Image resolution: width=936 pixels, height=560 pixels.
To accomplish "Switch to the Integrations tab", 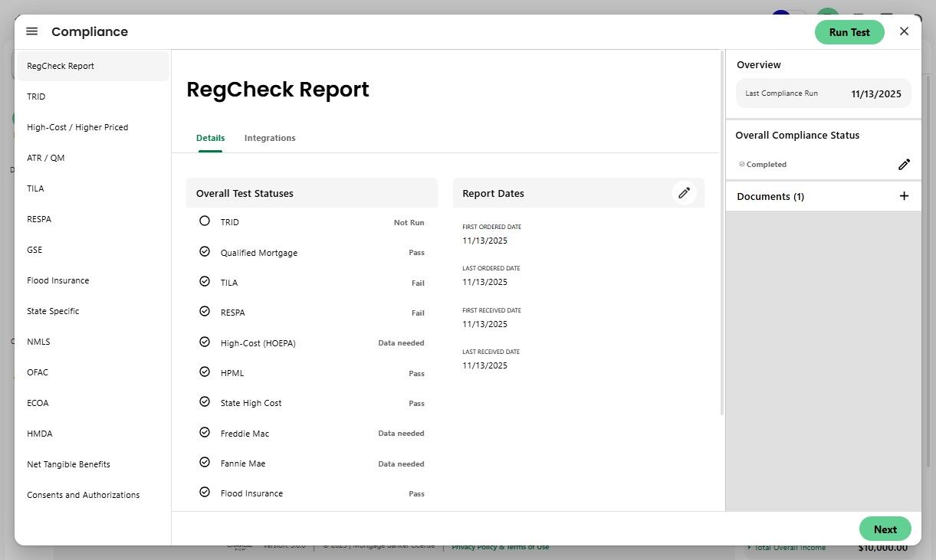I will coord(270,138).
